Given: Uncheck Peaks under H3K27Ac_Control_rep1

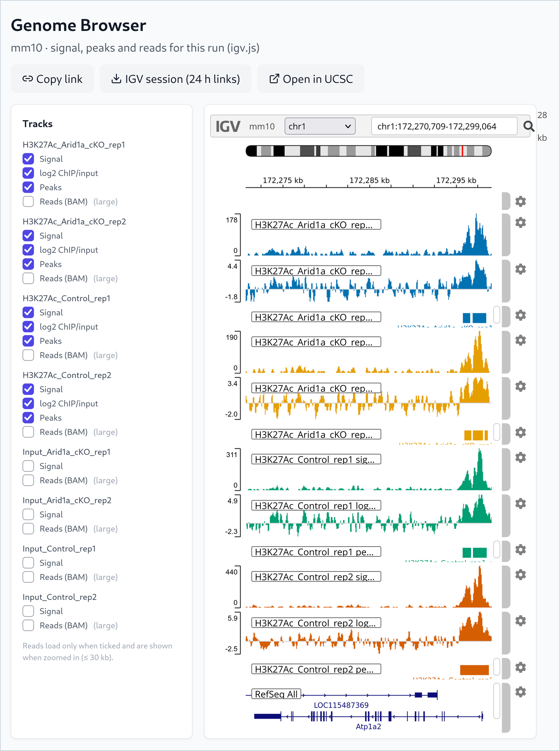Looking at the screenshot, I should 28,341.
